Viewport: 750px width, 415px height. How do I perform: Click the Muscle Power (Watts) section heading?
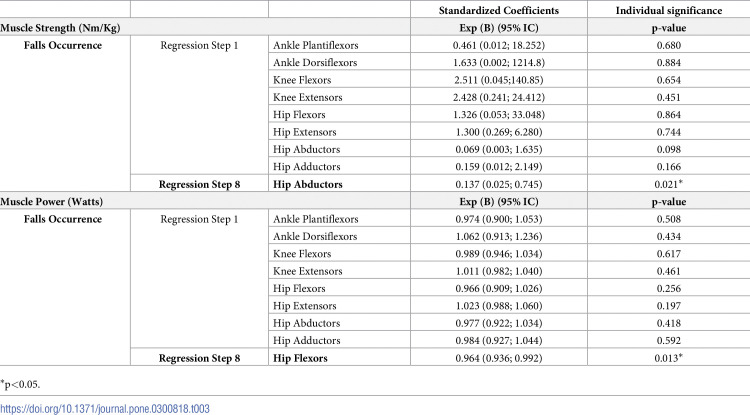(52, 201)
